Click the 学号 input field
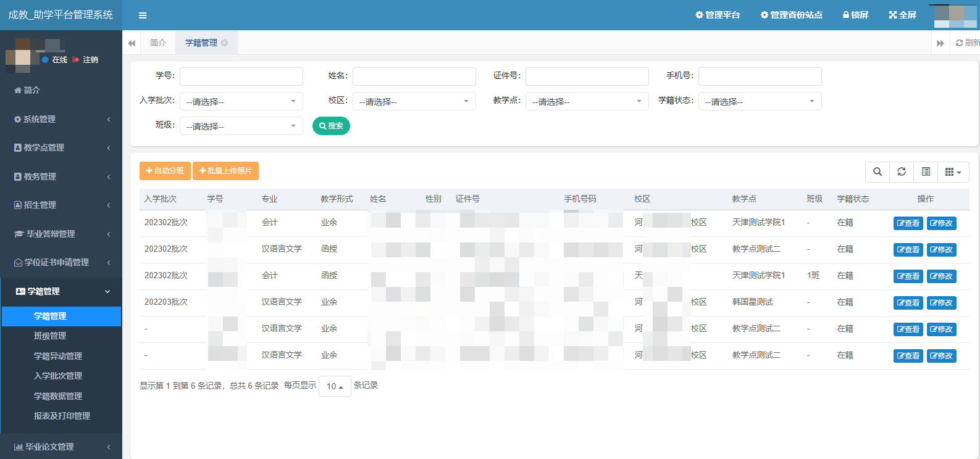 (x=241, y=76)
